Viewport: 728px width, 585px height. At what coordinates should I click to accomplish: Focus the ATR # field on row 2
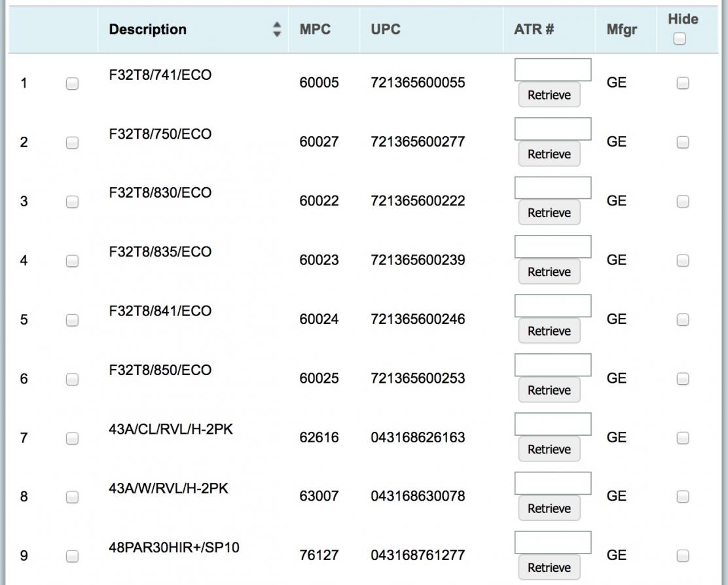[x=552, y=128]
